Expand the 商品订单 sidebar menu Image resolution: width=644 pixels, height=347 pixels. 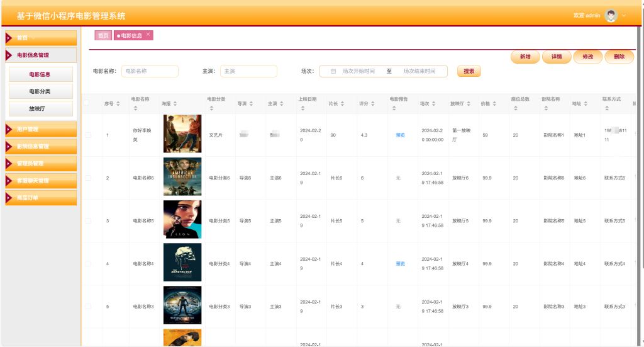click(x=41, y=198)
